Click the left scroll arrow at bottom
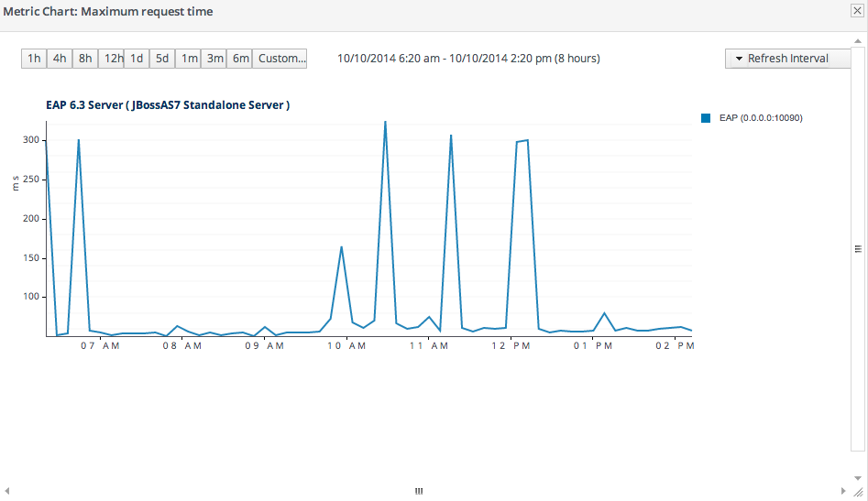The height and width of the screenshot is (501, 868). click(x=8, y=491)
